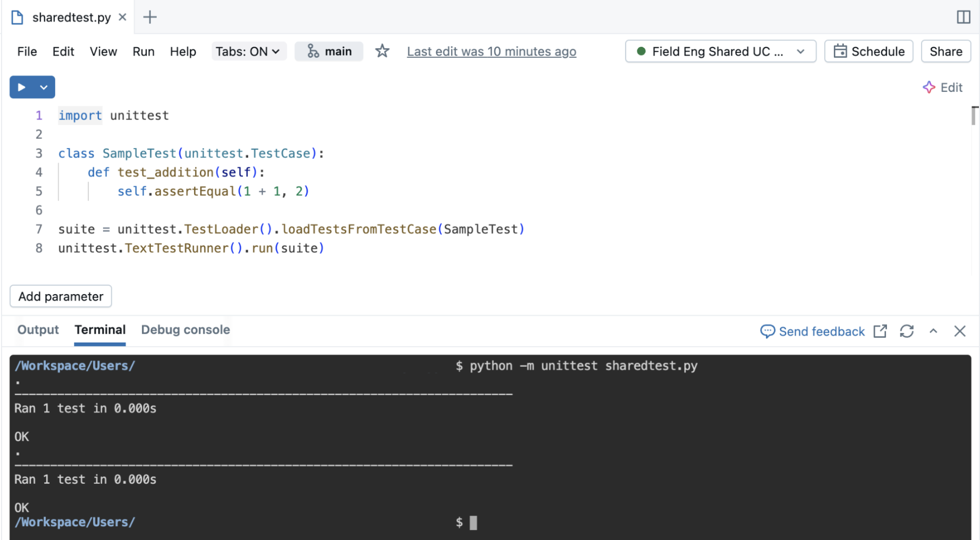Star the sharedtest.py file as favorite
This screenshot has width=980, height=540.
point(382,51)
